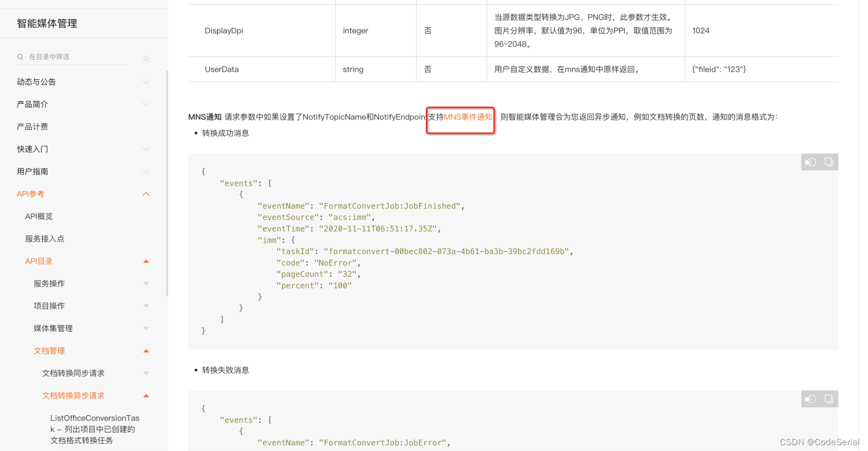
Task: Open ListOfficeConversionTask documentation page
Action: [x=95, y=429]
